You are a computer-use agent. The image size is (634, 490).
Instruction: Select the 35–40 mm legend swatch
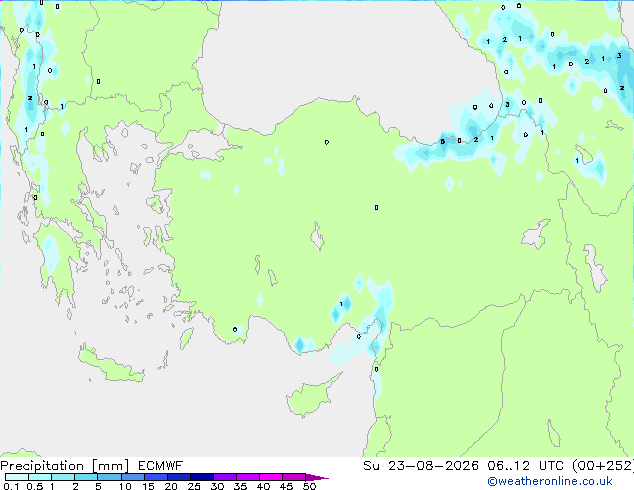coord(247,477)
